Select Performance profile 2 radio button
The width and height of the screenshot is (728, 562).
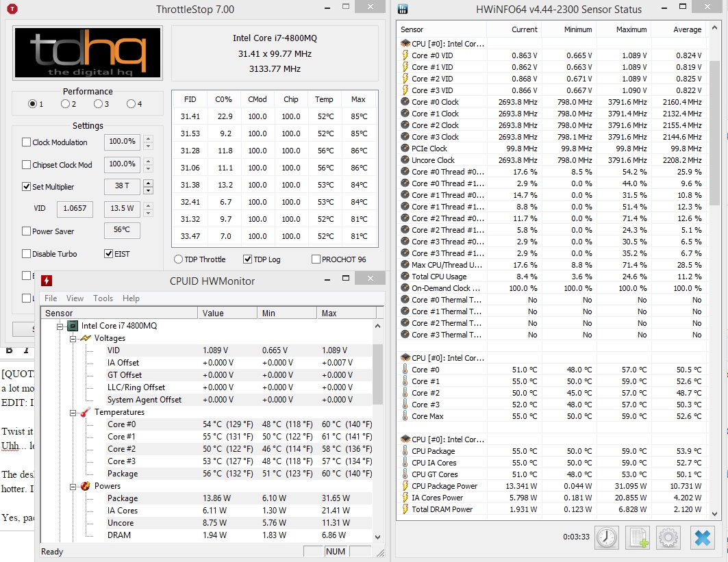click(x=65, y=104)
